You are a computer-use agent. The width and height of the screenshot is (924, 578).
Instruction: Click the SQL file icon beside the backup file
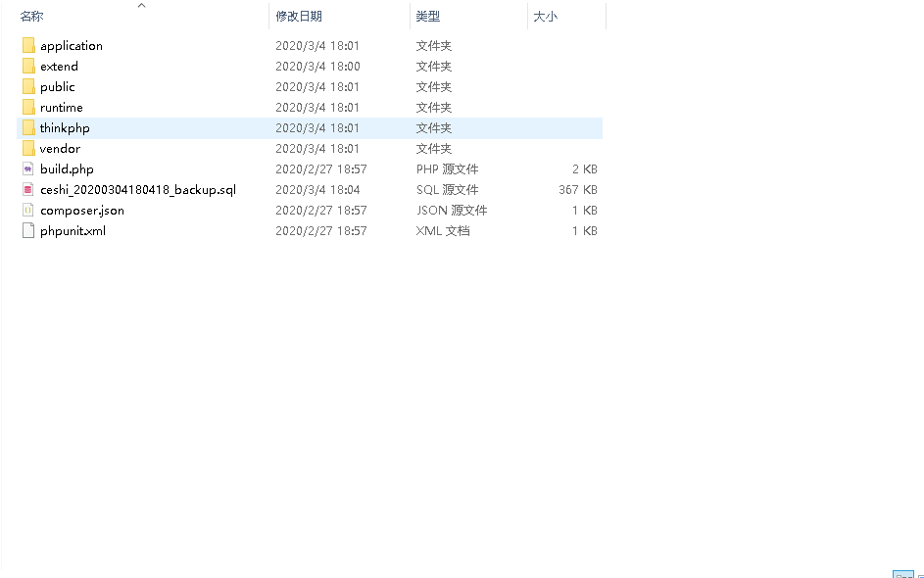(27, 189)
